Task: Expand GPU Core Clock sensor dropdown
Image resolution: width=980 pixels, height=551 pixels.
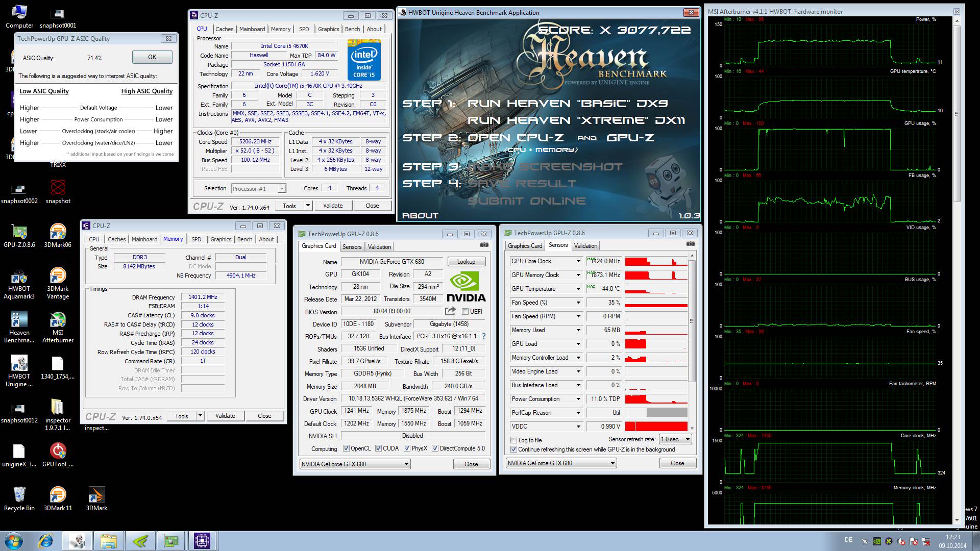Action: tap(578, 261)
